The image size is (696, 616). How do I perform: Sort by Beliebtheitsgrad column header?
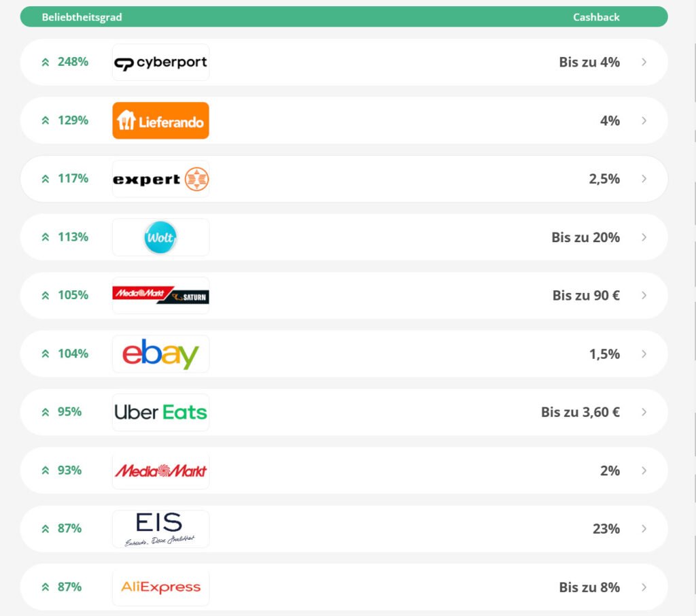[x=82, y=17]
